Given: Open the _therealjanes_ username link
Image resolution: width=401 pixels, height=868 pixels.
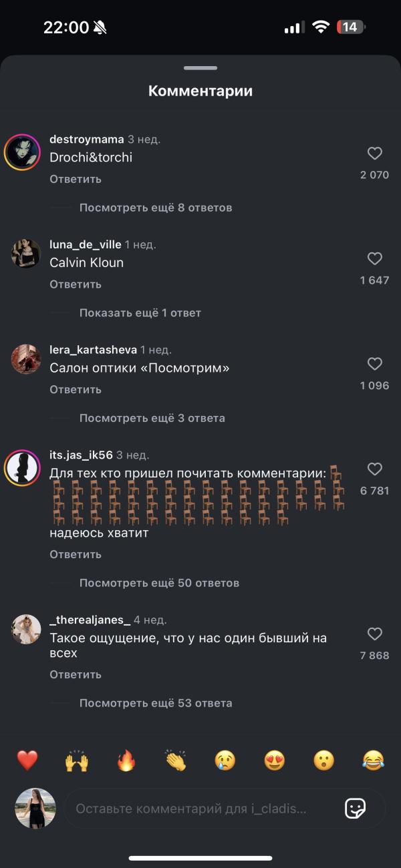Looking at the screenshot, I should (x=90, y=620).
